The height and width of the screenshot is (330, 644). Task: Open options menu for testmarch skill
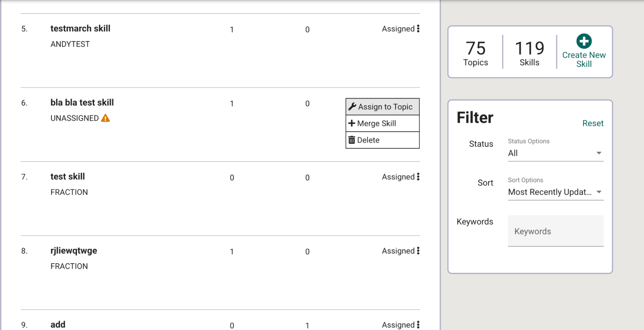point(418,29)
